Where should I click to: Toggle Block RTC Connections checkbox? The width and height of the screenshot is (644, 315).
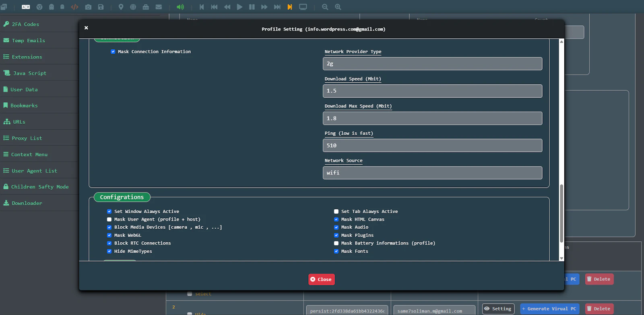click(x=109, y=243)
